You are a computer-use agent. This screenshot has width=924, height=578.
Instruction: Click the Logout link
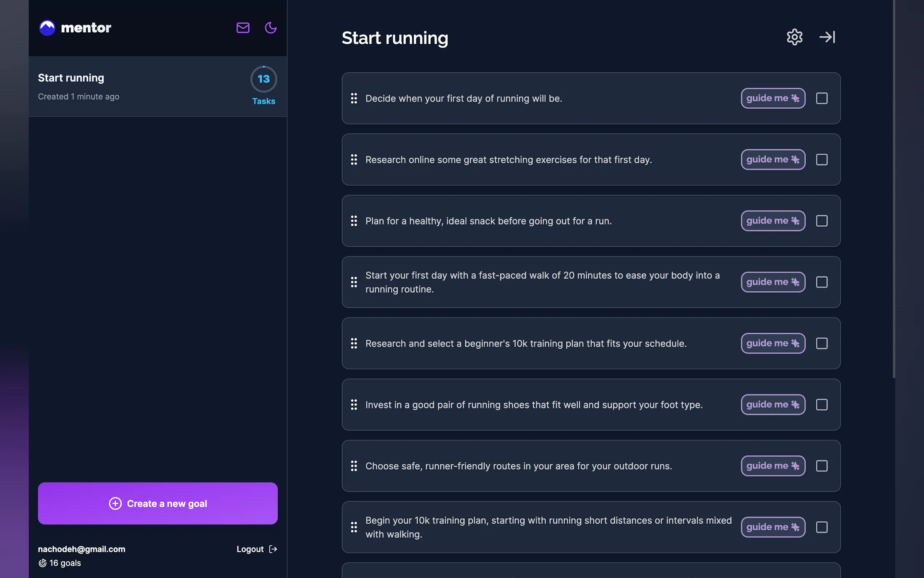tap(256, 549)
